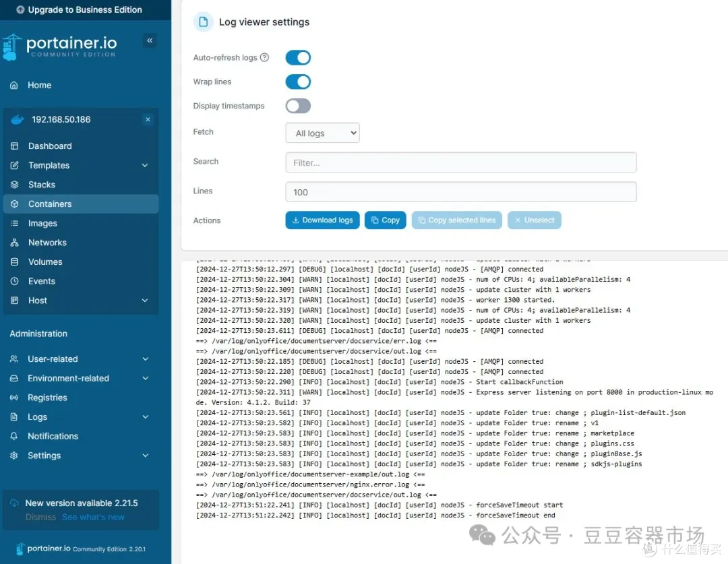Click the Dashboard sidebar icon

pyautogui.click(x=14, y=146)
